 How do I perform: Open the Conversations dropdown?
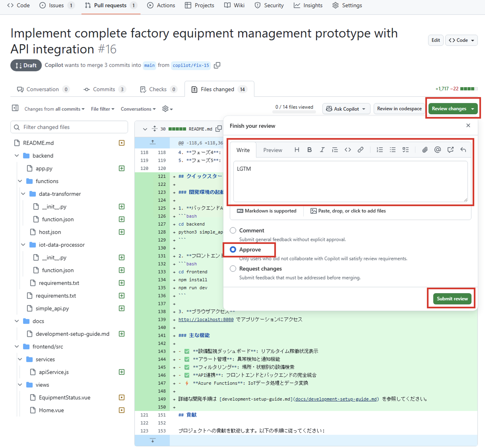(138, 109)
